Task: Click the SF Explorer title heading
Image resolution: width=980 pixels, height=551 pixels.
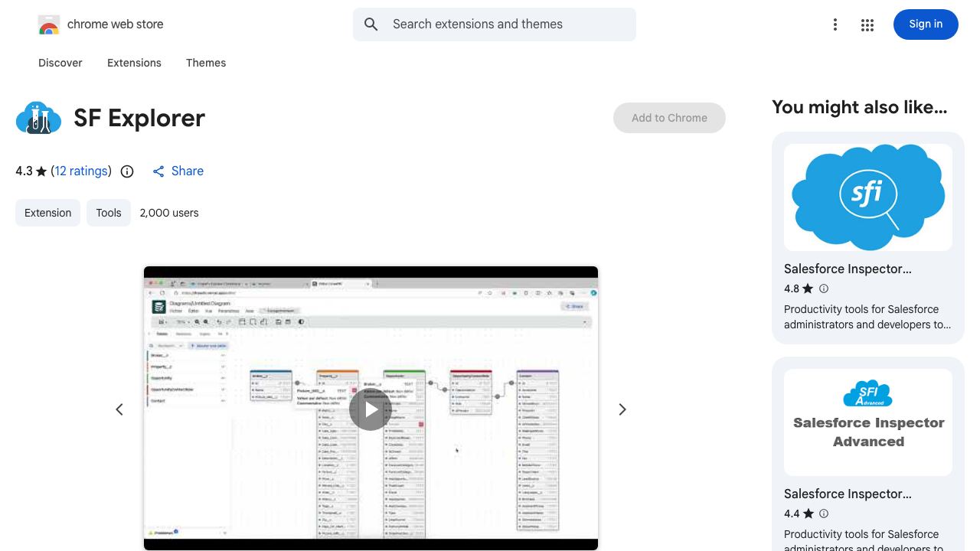Action: click(x=139, y=118)
